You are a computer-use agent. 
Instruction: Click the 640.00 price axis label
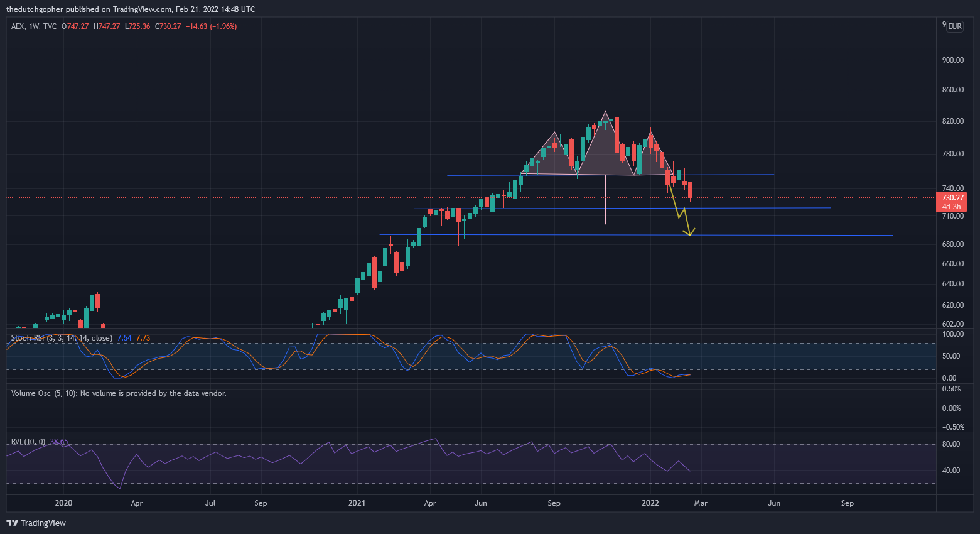(x=953, y=284)
